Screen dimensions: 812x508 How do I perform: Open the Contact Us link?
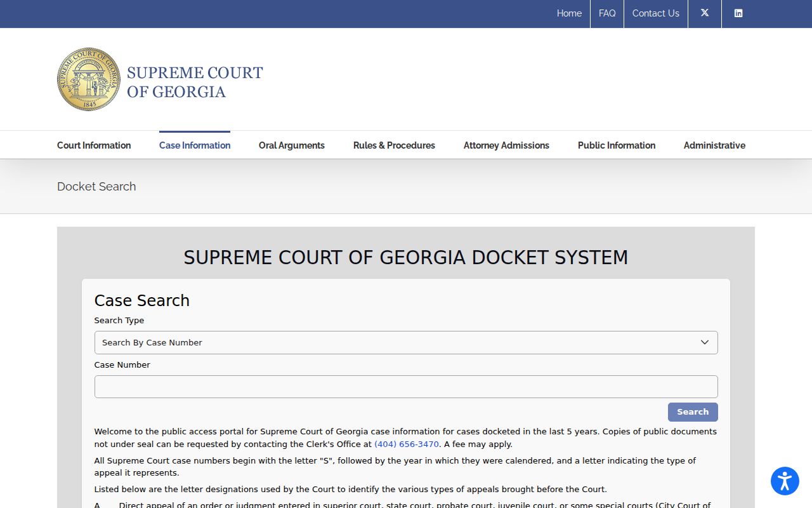point(655,13)
